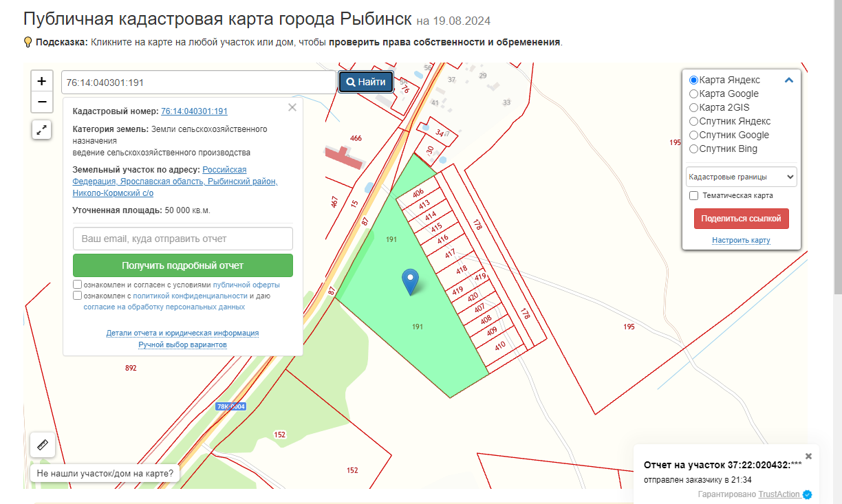Image resolution: width=842 pixels, height=504 pixels.
Task: Click parcel 413 on the map
Action: pyautogui.click(x=424, y=204)
